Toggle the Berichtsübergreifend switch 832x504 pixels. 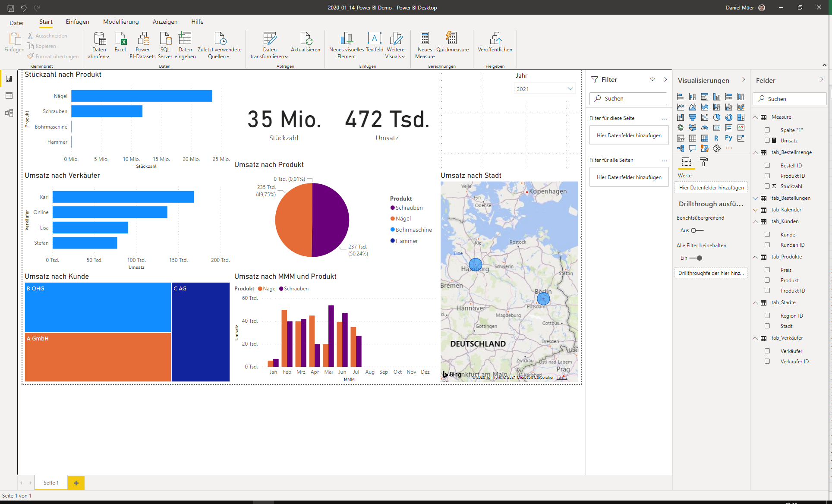coord(697,230)
